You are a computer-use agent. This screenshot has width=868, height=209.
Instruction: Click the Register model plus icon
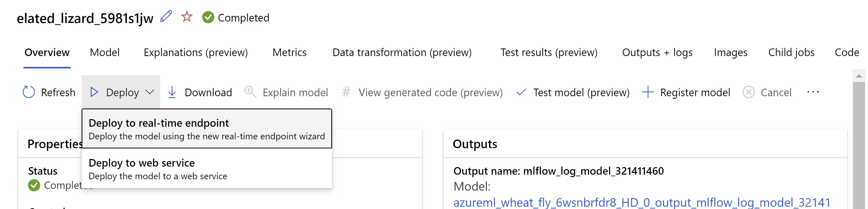click(x=648, y=92)
